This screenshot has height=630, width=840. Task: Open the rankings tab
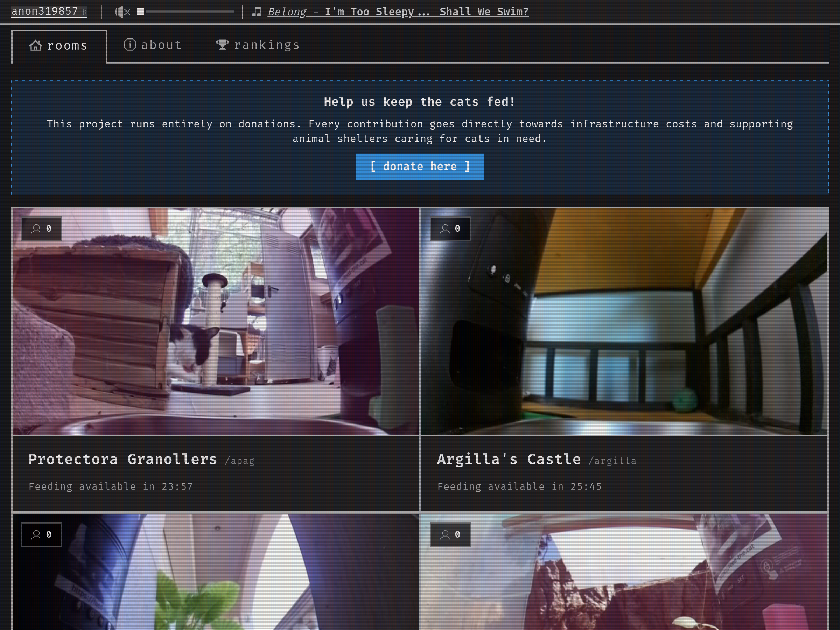click(x=258, y=45)
